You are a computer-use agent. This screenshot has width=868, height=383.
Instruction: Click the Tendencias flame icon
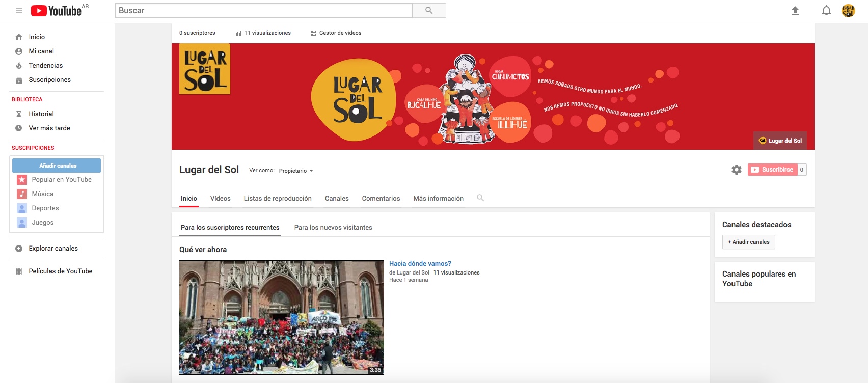click(19, 66)
